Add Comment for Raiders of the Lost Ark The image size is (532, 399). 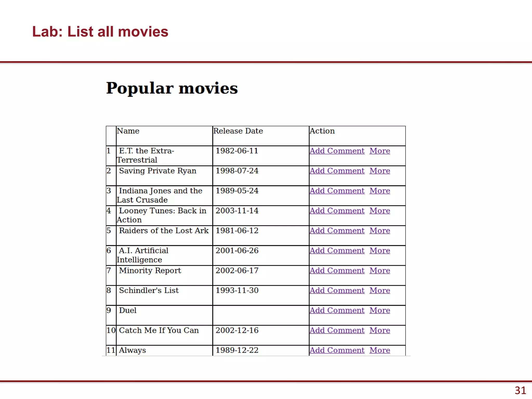coord(337,231)
